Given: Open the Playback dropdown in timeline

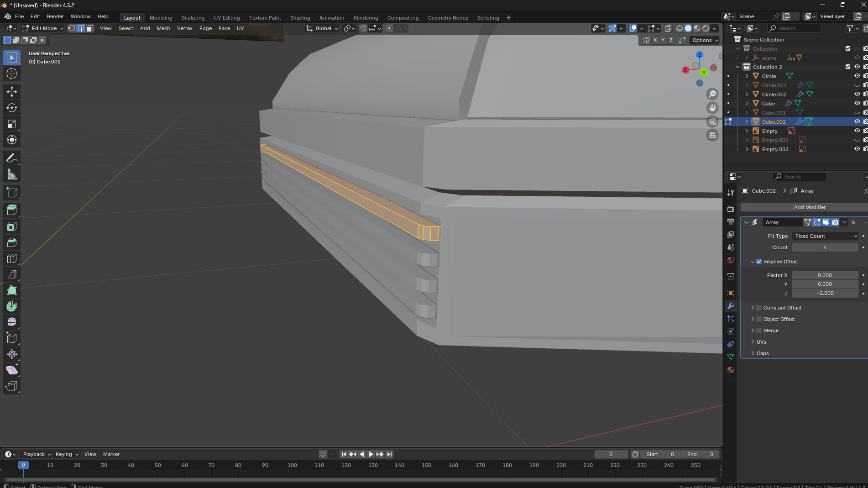Looking at the screenshot, I should (x=37, y=454).
